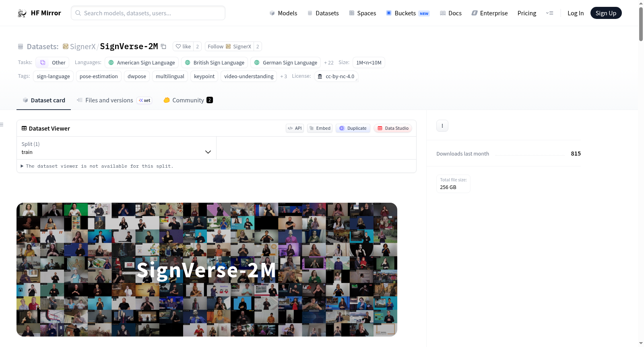644x347 pixels.
Task: Click the SignVerse-2M banner image
Action: (x=207, y=270)
